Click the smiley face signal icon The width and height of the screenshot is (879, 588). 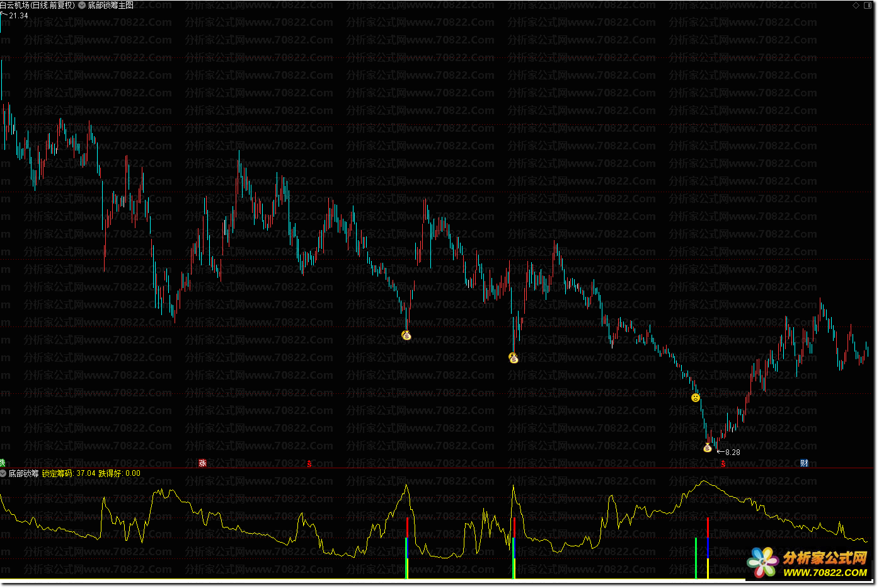point(695,398)
